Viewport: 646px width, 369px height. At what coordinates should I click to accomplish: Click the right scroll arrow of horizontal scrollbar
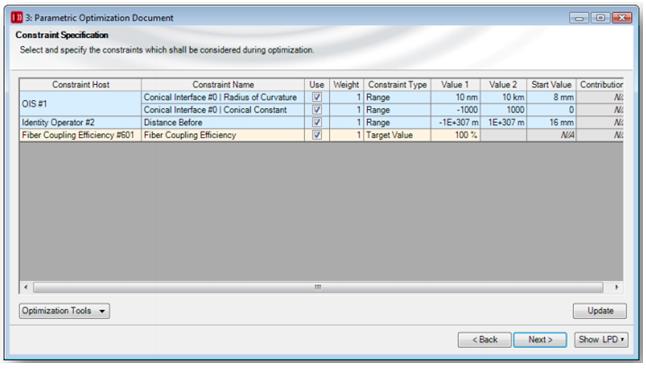616,287
